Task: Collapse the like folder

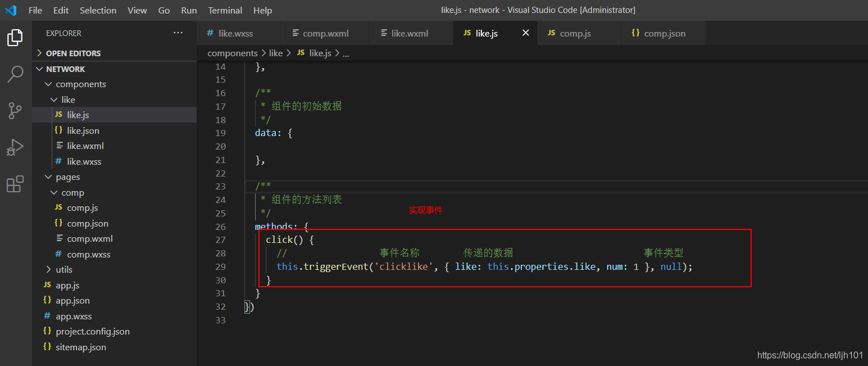Action: click(x=114, y=100)
